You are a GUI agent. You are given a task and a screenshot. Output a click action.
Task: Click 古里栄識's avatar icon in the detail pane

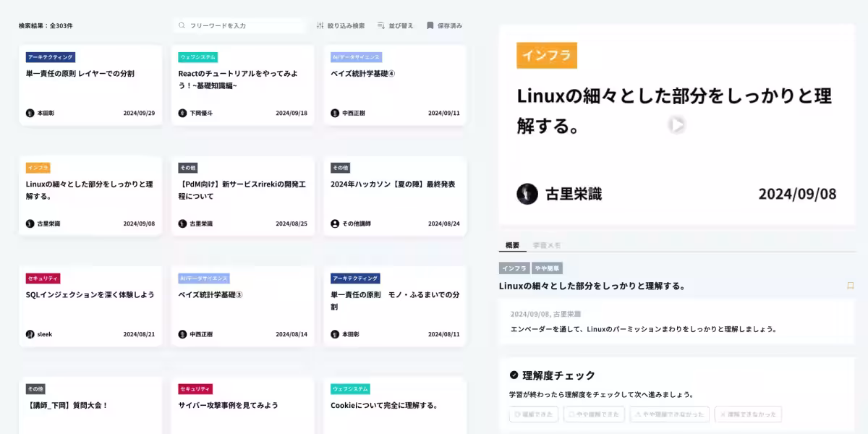point(527,195)
